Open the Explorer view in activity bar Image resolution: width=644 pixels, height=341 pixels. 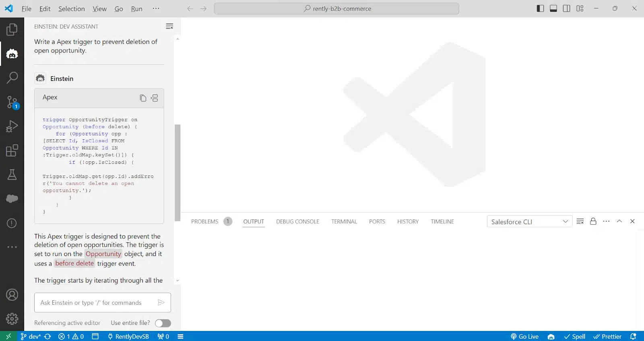[12, 29]
